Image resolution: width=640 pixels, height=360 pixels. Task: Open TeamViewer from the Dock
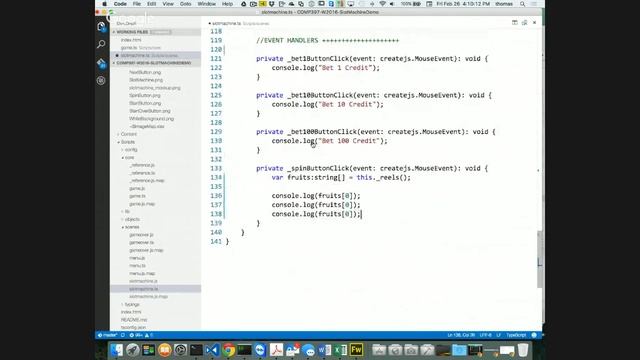pos(260,350)
